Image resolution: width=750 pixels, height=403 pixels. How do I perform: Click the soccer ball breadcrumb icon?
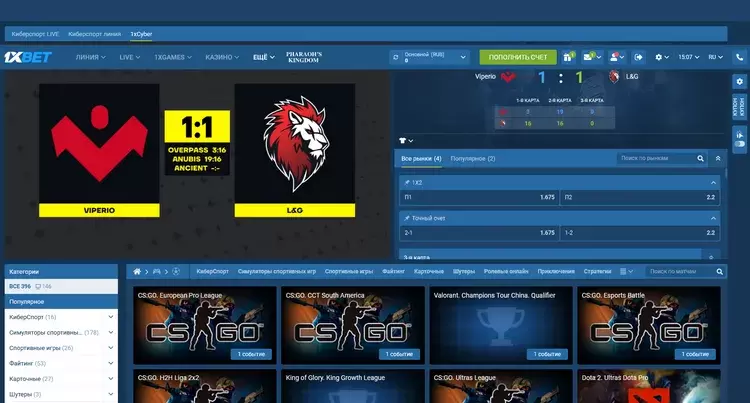click(176, 272)
